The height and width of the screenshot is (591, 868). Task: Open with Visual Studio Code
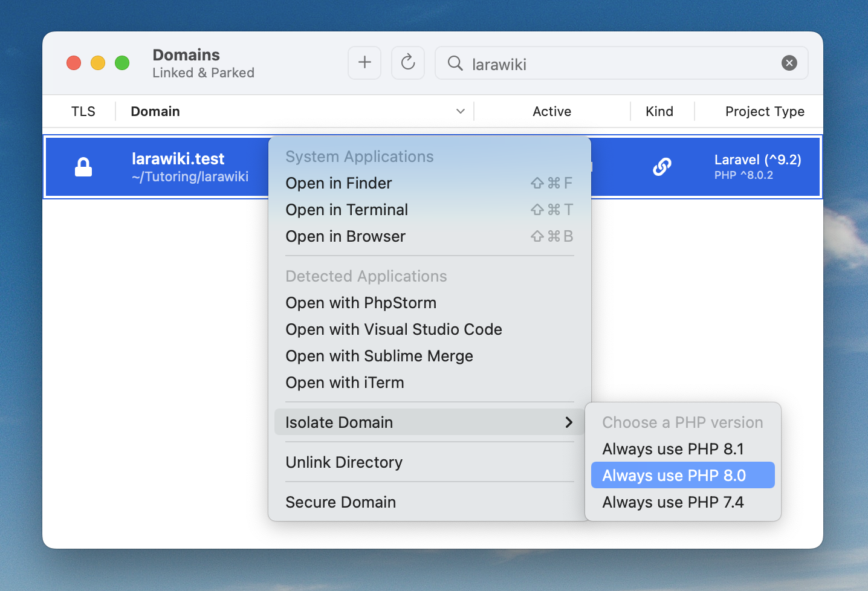[x=429, y=329]
